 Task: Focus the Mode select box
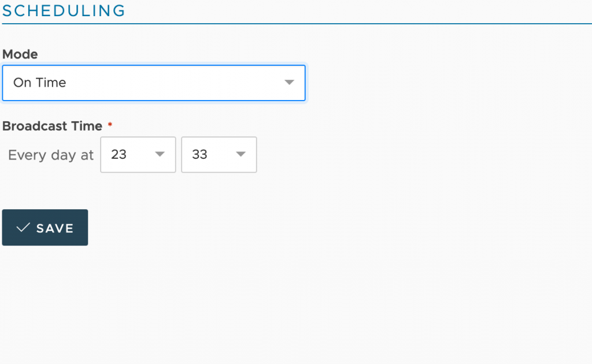pos(154,83)
